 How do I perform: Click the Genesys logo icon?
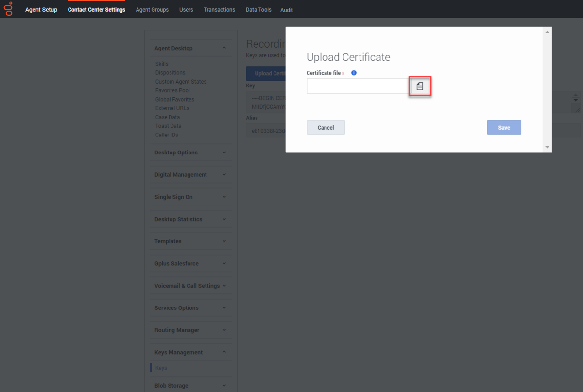point(8,9)
